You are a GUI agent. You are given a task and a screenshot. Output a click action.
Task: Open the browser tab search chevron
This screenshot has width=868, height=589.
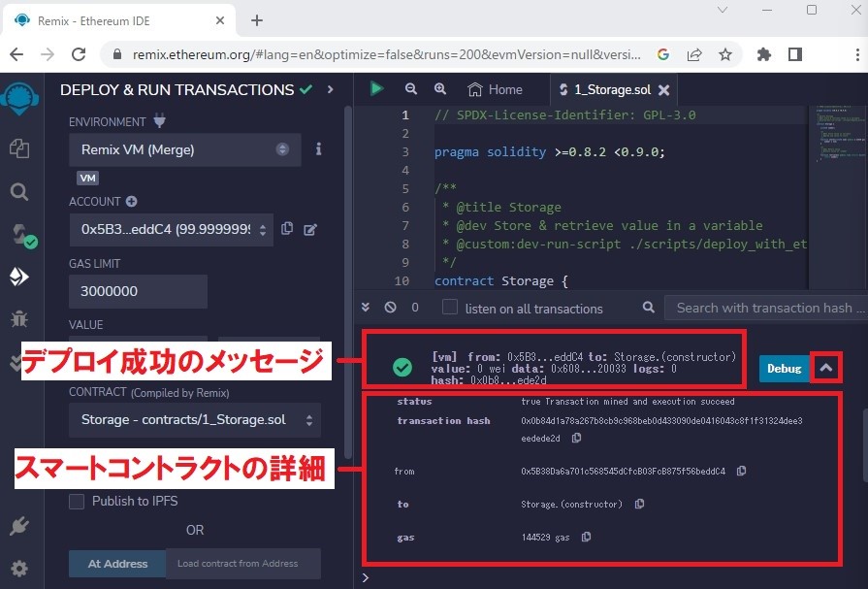tap(723, 10)
